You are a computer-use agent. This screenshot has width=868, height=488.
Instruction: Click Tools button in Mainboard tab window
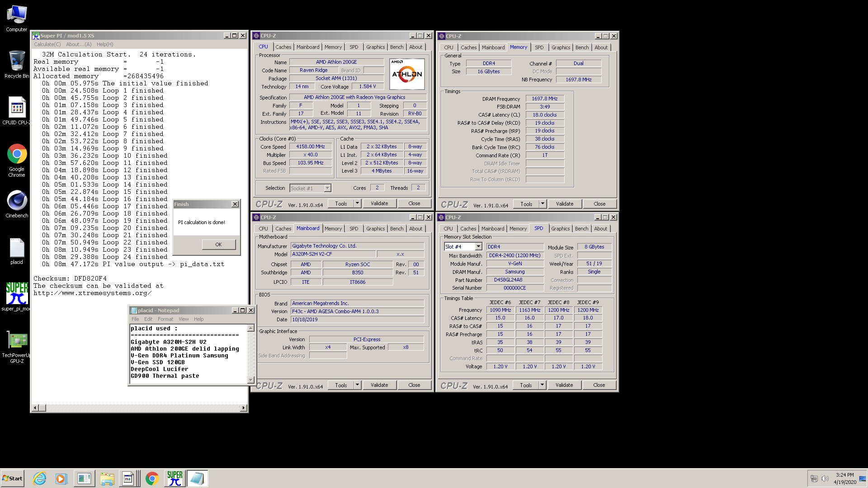click(x=341, y=385)
